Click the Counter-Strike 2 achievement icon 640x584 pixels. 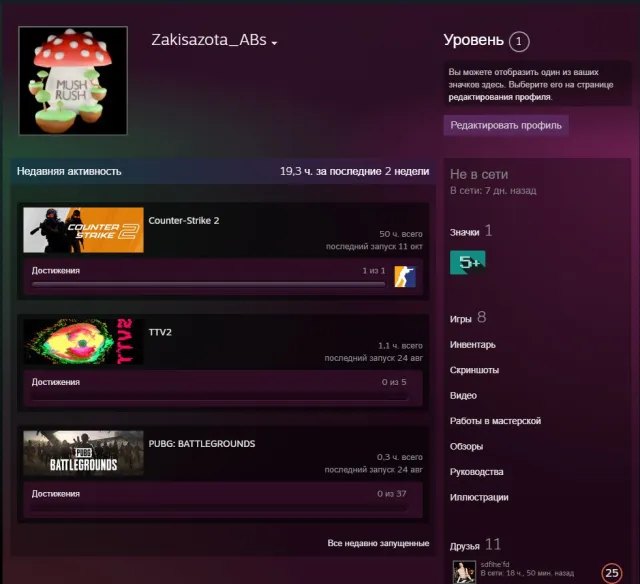405,277
